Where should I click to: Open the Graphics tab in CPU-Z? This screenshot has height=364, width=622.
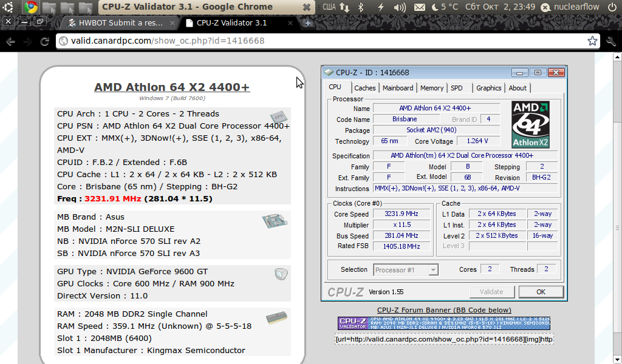click(x=489, y=88)
